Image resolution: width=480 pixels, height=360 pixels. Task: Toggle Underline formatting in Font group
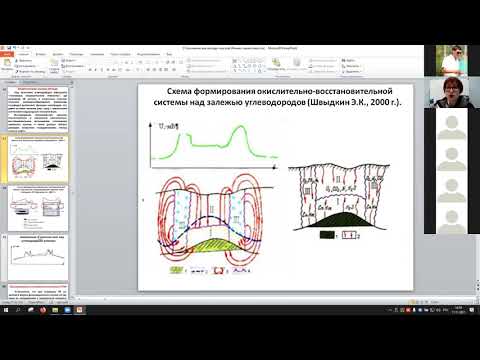click(x=102, y=70)
